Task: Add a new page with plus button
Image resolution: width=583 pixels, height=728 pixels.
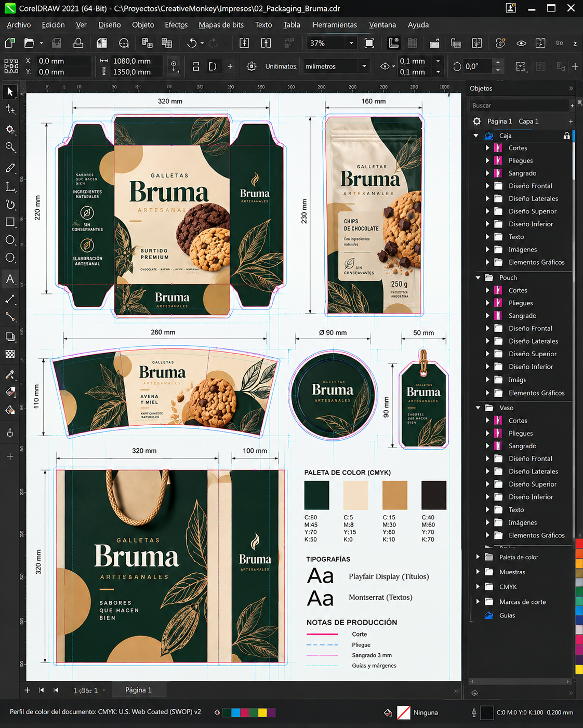Action: pyautogui.click(x=27, y=690)
